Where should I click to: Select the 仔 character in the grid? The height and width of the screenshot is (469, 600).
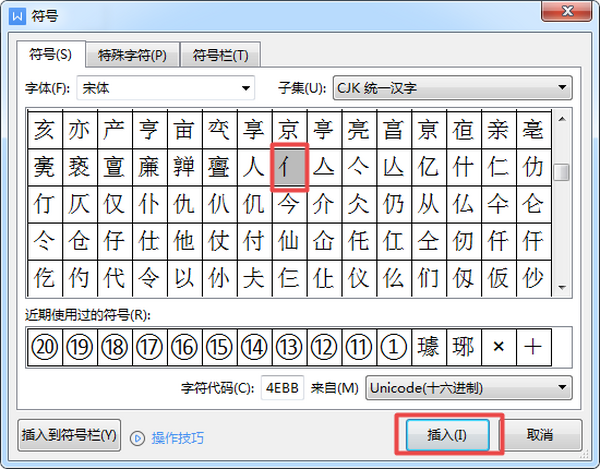pyautogui.click(x=114, y=241)
